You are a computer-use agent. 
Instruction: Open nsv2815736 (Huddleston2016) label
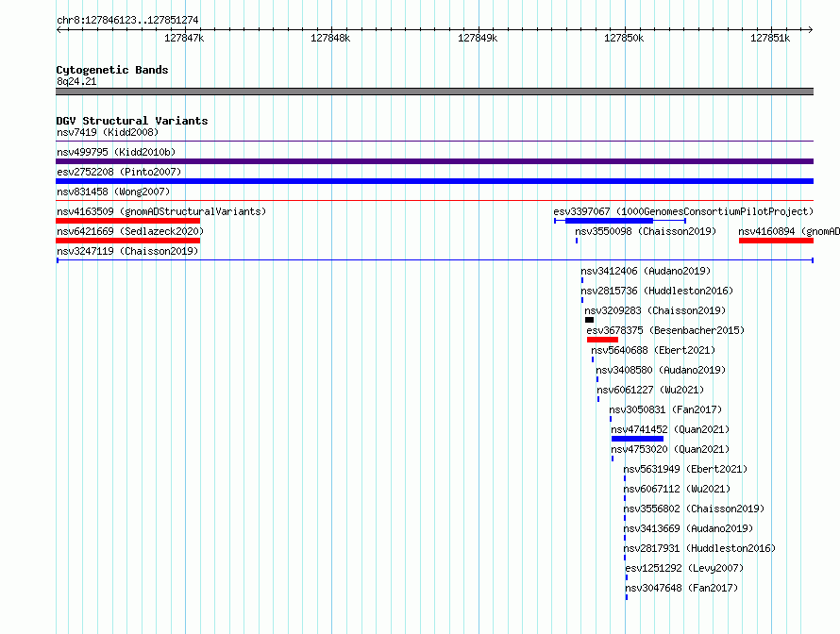[x=657, y=291]
